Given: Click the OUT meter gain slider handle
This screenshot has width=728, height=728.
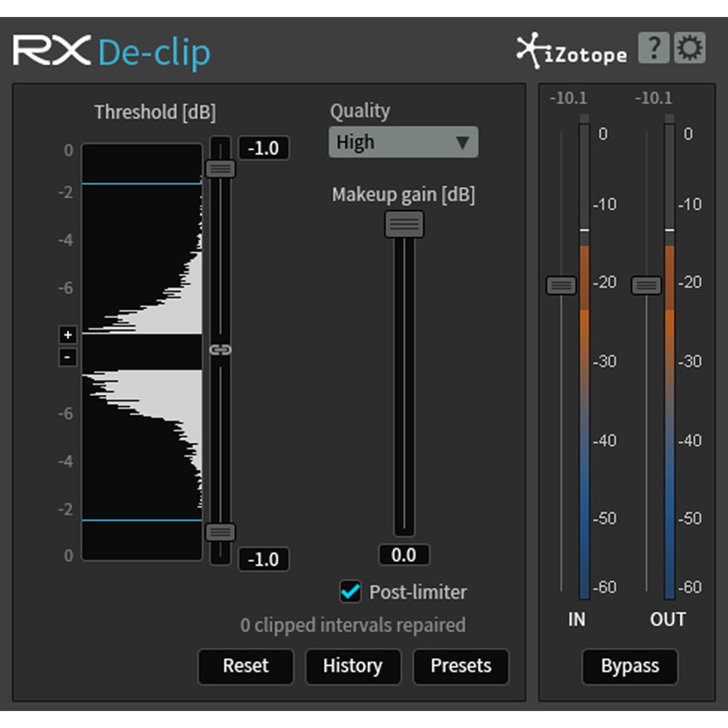Looking at the screenshot, I should [646, 285].
